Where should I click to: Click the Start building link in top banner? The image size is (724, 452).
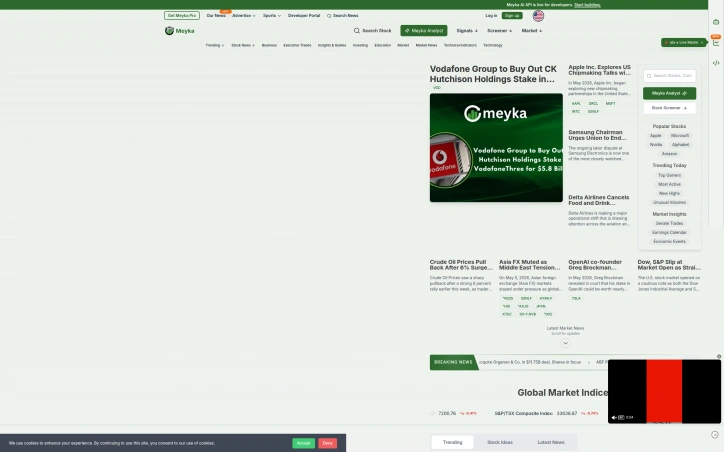587,5
